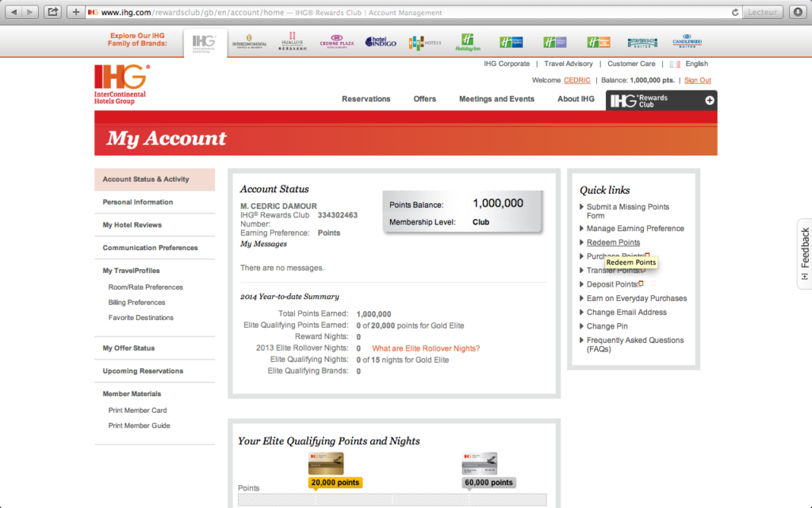
Task: Click the Sign Out link
Action: (x=698, y=80)
